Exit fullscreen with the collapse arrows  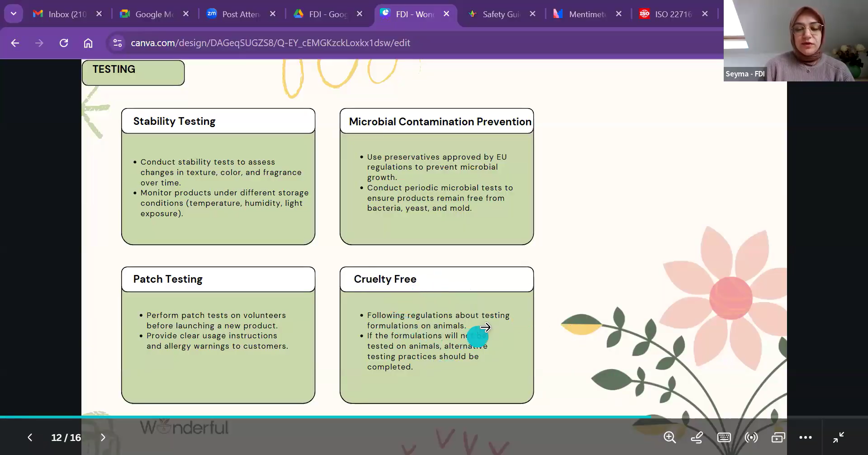(x=838, y=437)
